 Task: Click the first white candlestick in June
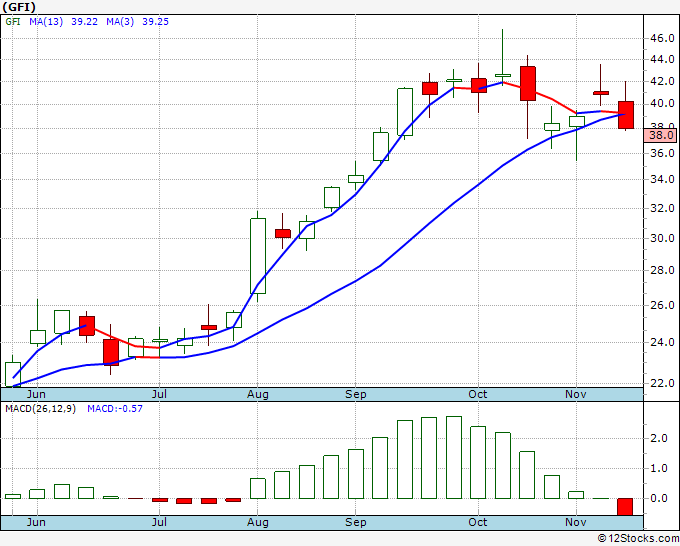coord(13,374)
